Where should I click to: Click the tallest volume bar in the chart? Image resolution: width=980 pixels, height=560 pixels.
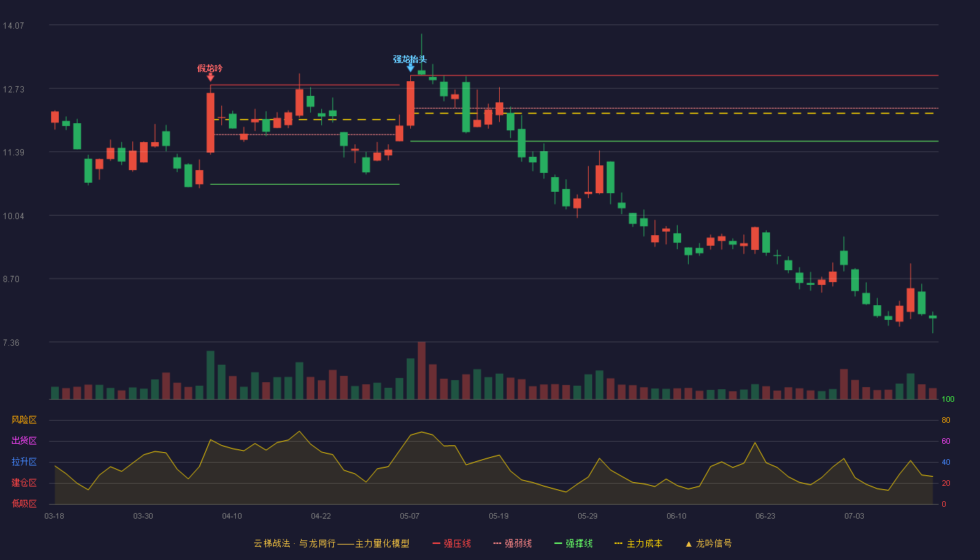(421, 370)
